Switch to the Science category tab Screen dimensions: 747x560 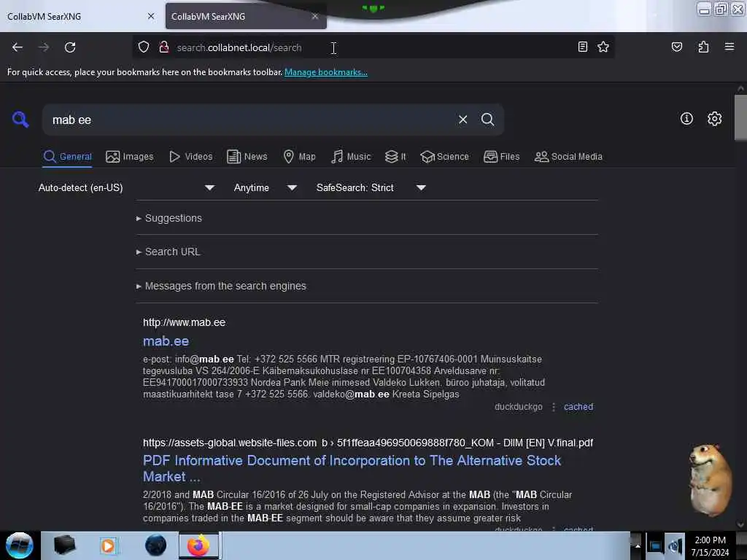444,157
